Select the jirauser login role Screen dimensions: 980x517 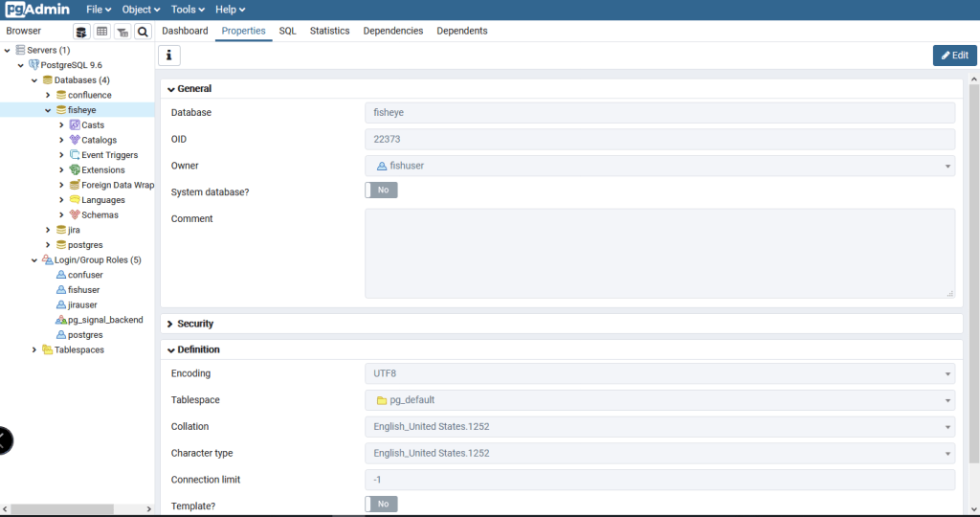pyautogui.click(x=82, y=304)
